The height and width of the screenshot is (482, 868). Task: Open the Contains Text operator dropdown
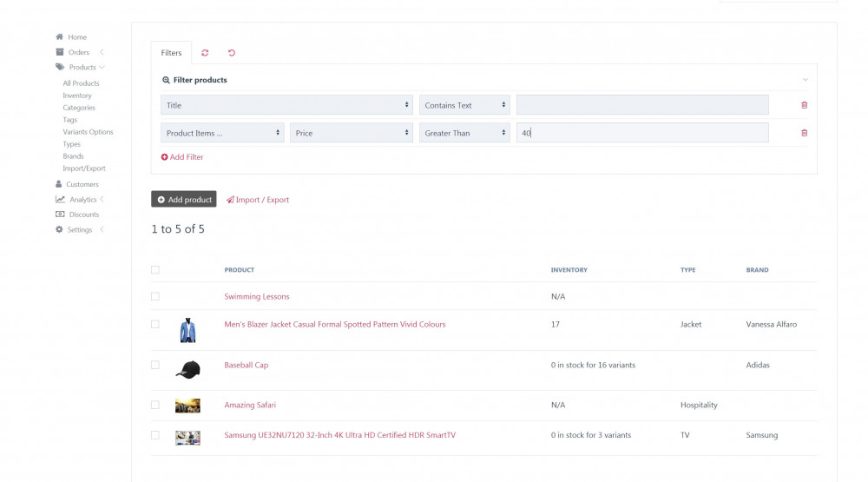[x=464, y=105]
